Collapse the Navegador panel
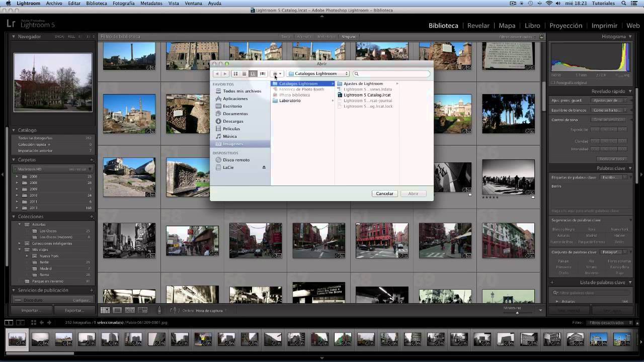This screenshot has width=644, height=362. tap(14, 37)
